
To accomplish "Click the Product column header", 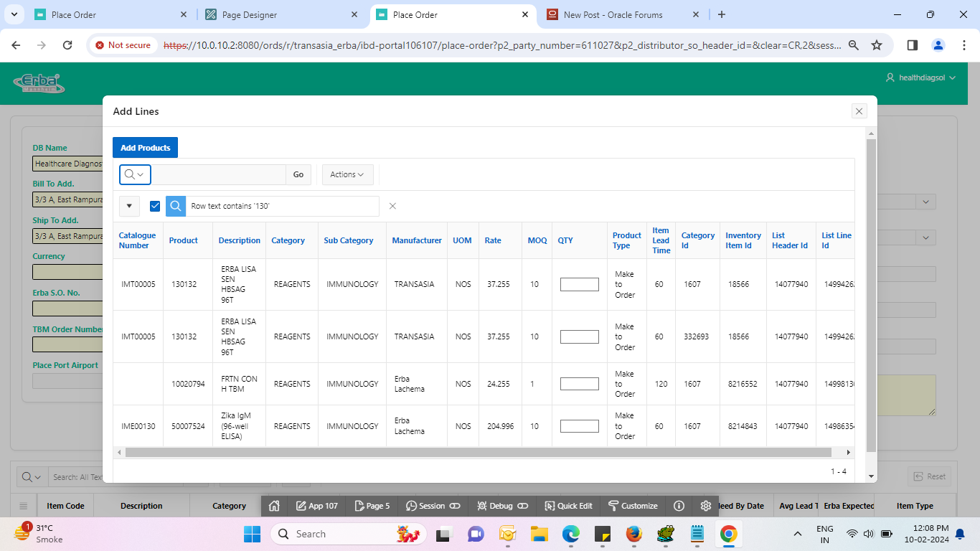I will coord(184,240).
